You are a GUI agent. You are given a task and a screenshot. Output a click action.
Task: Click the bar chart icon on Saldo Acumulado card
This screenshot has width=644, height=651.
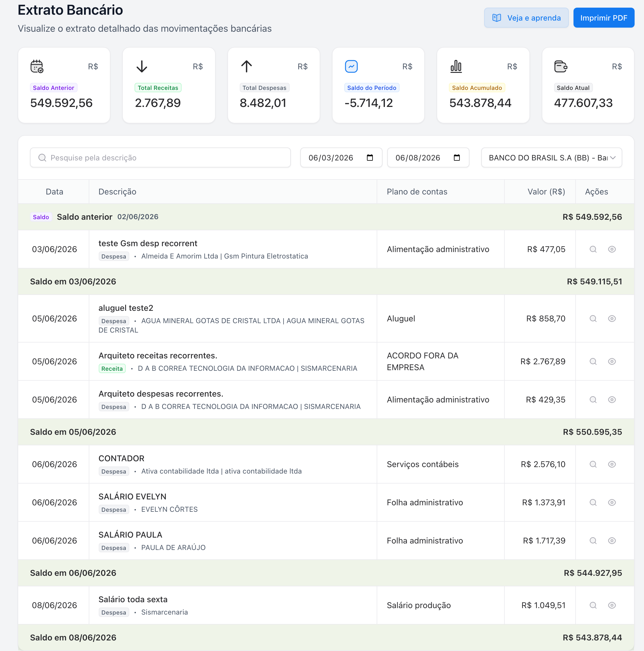(x=456, y=66)
